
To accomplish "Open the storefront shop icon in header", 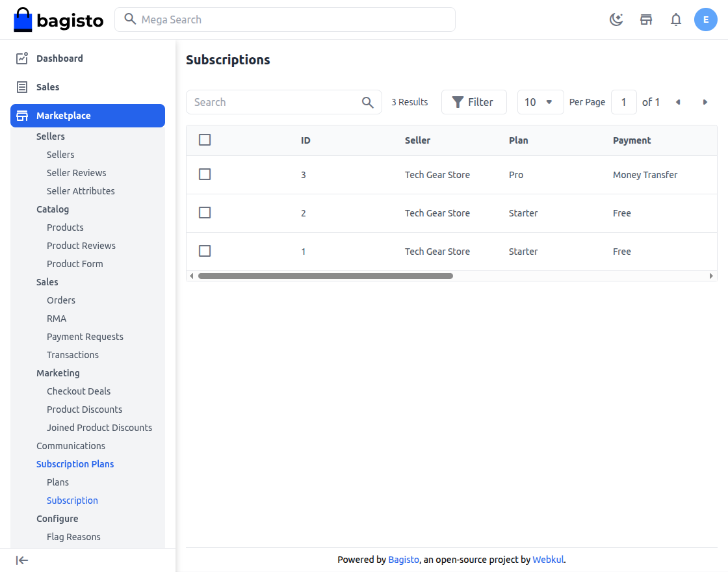I will 646,19.
